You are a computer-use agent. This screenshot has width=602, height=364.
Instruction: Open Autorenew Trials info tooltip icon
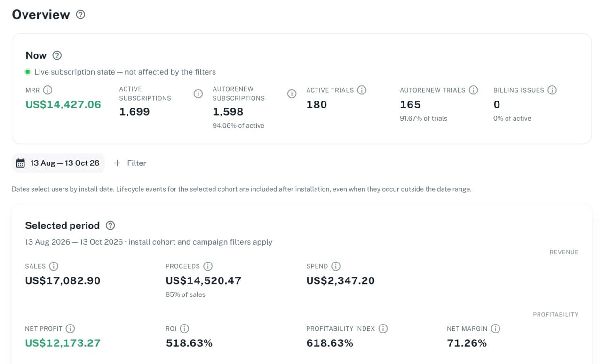tap(473, 90)
